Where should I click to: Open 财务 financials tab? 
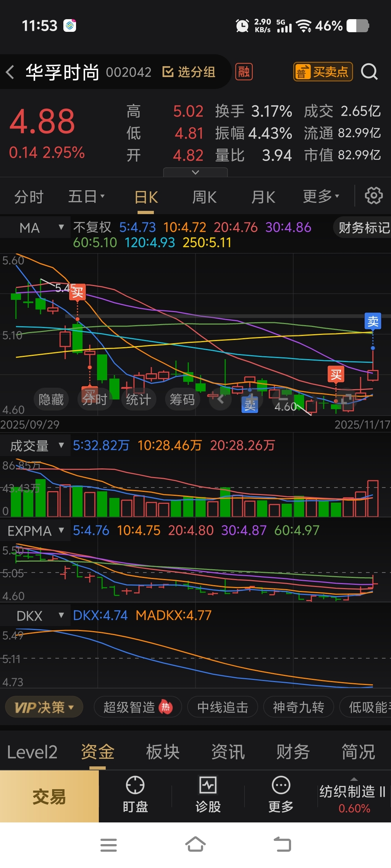(293, 752)
